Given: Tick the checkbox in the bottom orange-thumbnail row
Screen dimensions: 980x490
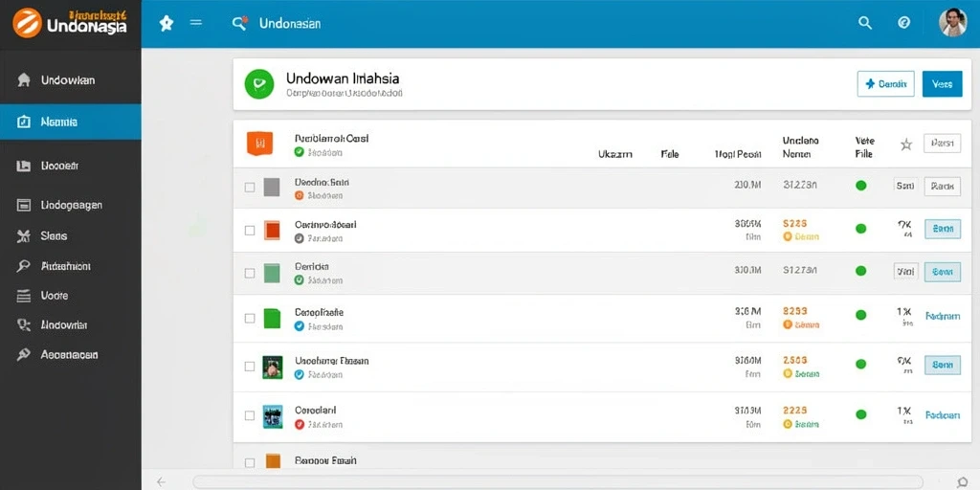Looking at the screenshot, I should [250, 463].
